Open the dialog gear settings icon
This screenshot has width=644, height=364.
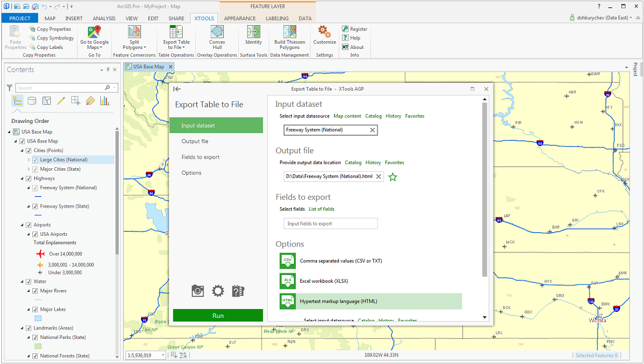click(217, 291)
